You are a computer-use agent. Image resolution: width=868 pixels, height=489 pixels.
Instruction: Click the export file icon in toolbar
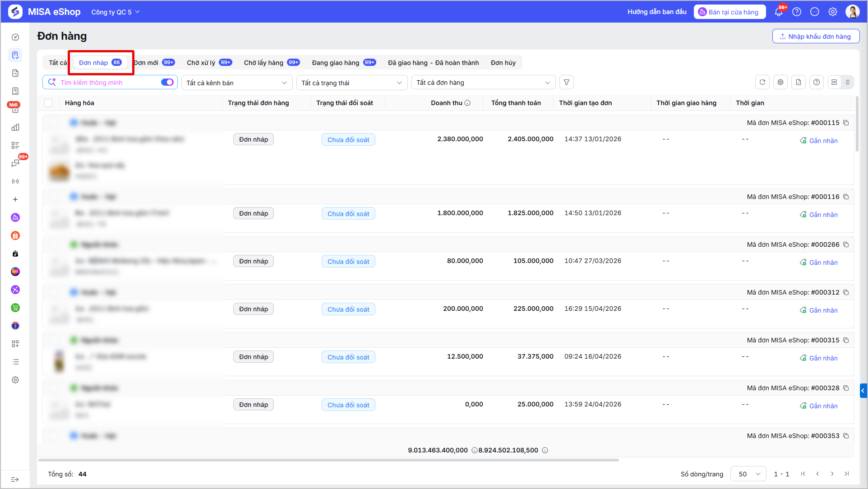[799, 82]
